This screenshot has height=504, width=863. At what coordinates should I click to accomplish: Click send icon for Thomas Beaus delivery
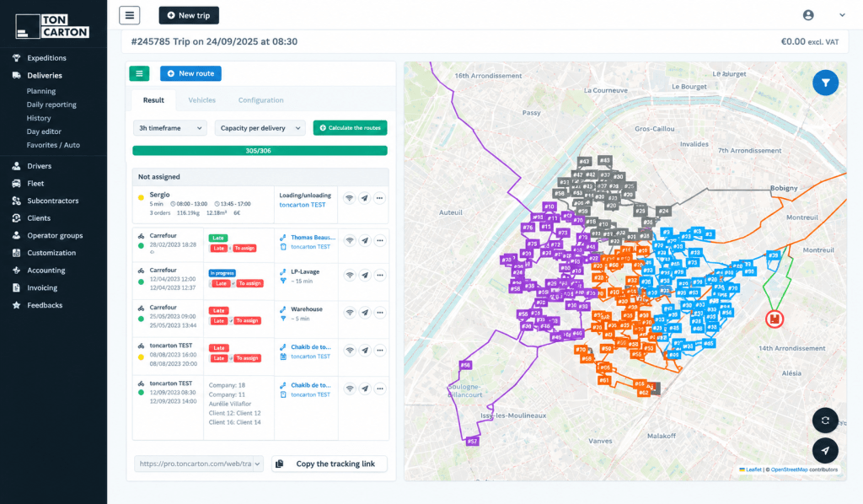[364, 240]
